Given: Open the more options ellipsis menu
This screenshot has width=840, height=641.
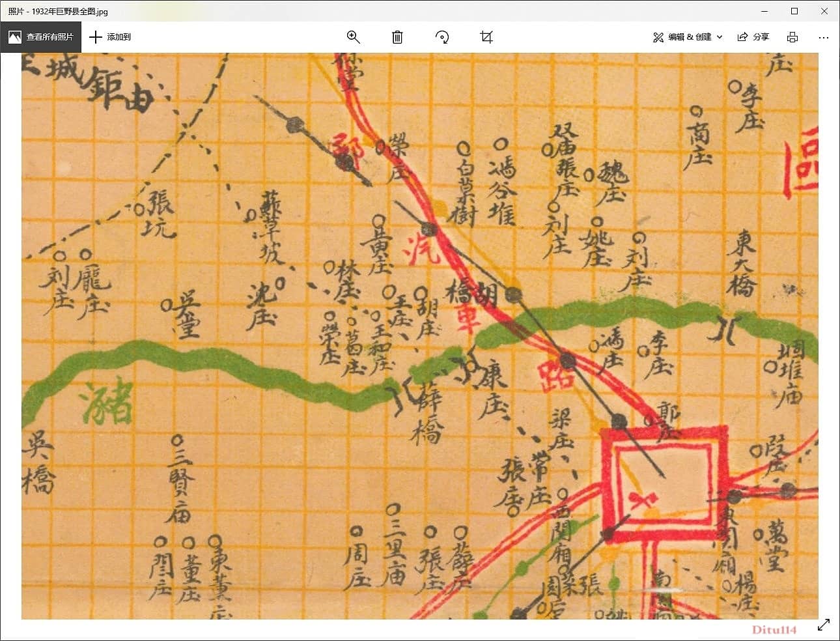Looking at the screenshot, I should click(x=824, y=37).
